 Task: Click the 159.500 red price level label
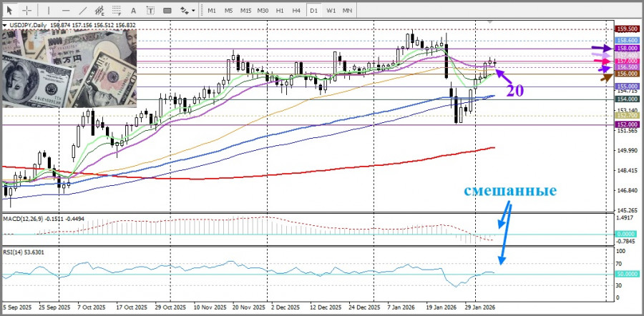point(627,29)
